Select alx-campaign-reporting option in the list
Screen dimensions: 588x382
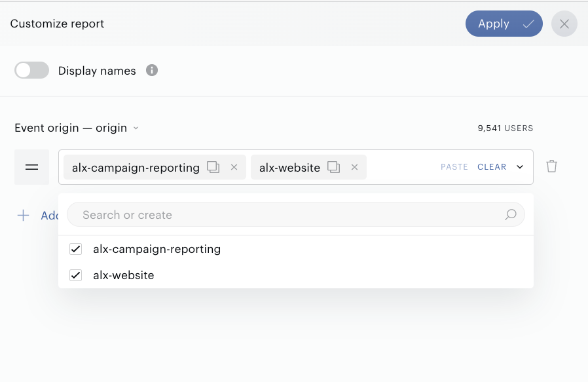[296, 249]
